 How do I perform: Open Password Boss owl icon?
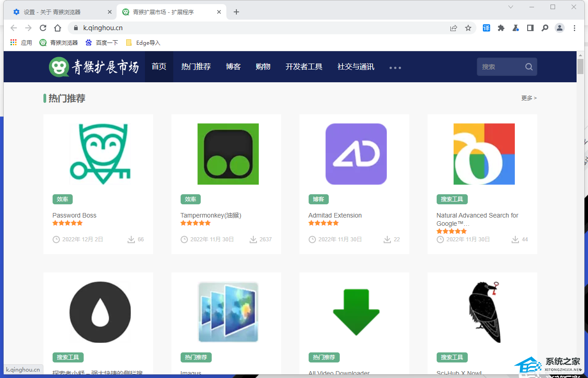[100, 154]
